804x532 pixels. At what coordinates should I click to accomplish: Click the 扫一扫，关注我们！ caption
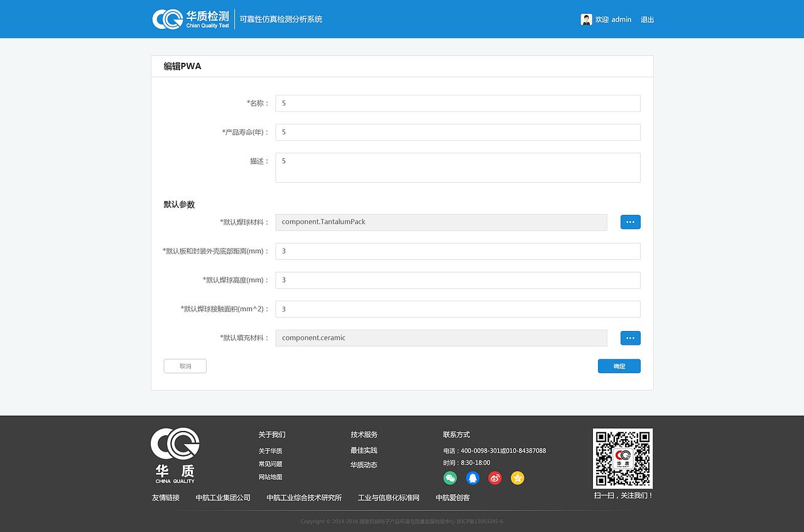[624, 496]
